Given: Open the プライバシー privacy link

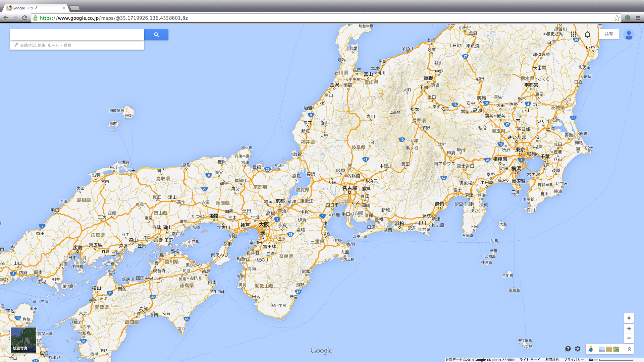Looking at the screenshot, I should pos(574,360).
